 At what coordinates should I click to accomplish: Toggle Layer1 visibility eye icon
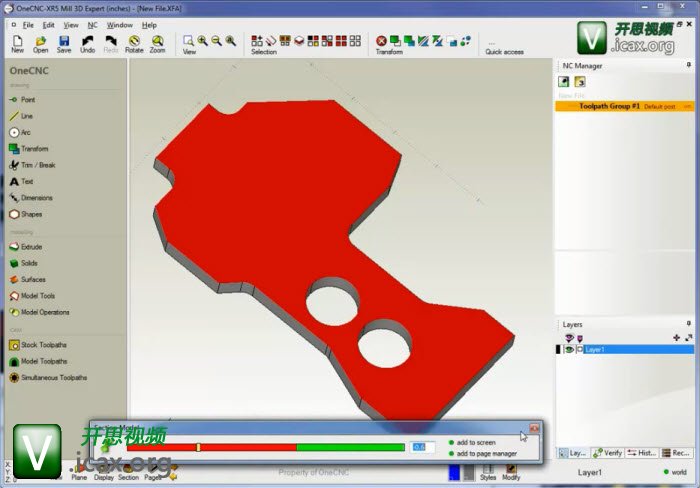(x=569, y=349)
